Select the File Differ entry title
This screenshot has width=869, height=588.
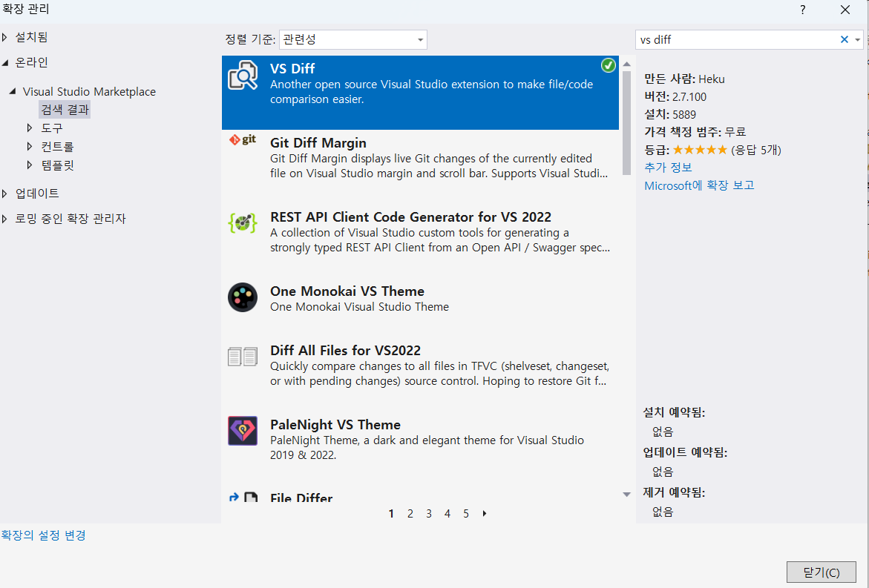301,498
